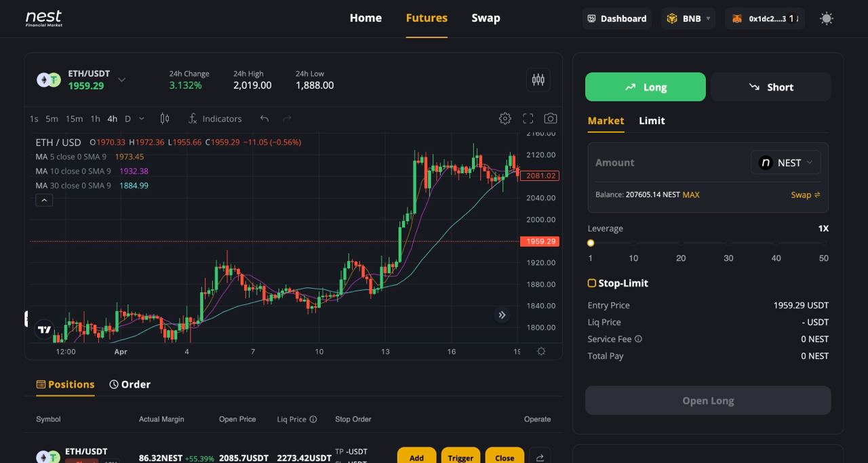Select the Long position toggle
The width and height of the screenshot is (868, 463).
click(645, 87)
